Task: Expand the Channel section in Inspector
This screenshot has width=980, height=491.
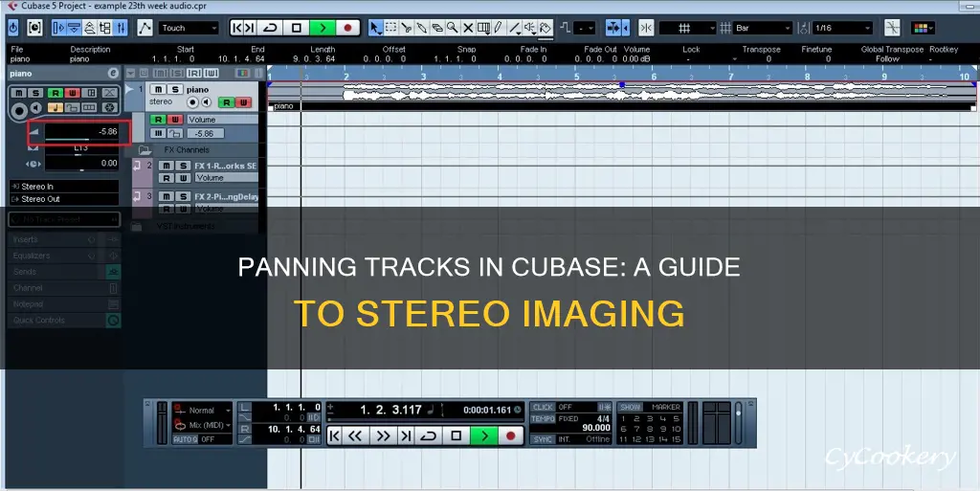Action: [x=64, y=288]
